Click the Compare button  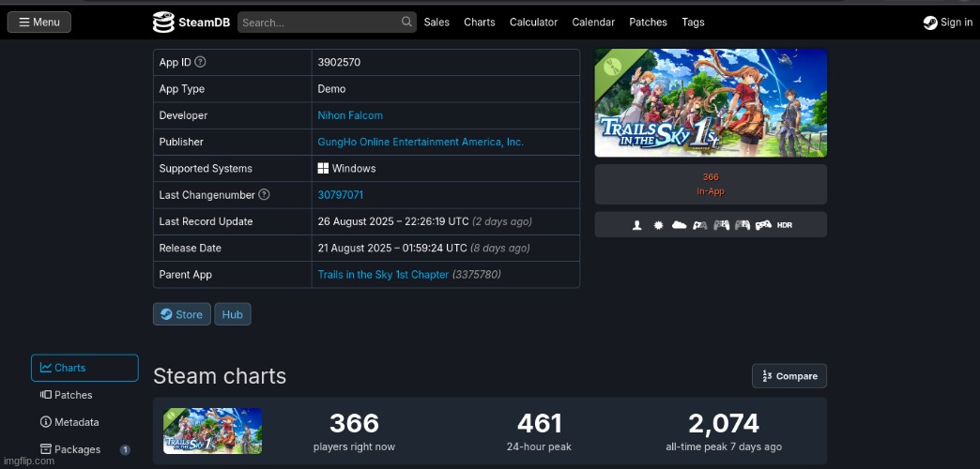point(789,376)
